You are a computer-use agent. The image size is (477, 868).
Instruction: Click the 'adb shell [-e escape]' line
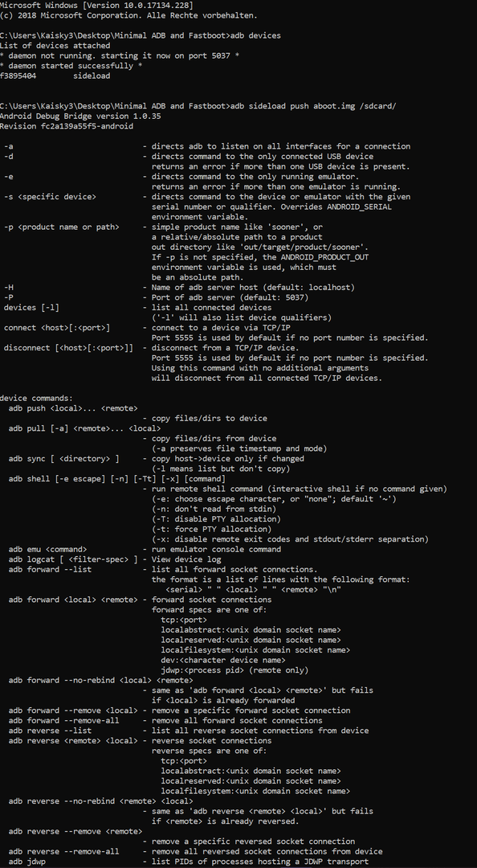point(116,478)
